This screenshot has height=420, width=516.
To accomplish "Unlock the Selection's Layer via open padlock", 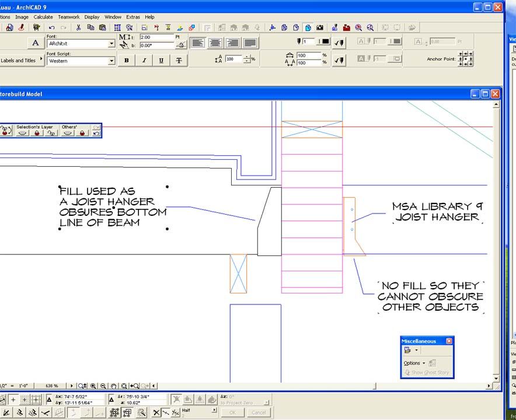I will (x=51, y=134).
